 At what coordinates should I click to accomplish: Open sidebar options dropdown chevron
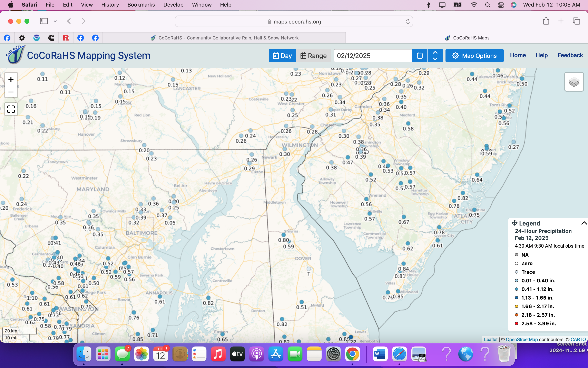click(x=55, y=21)
